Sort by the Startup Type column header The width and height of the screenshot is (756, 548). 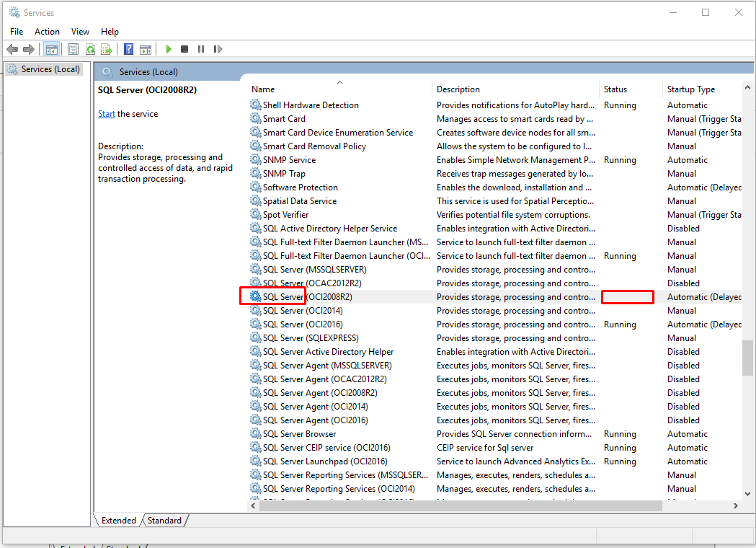click(x=703, y=89)
